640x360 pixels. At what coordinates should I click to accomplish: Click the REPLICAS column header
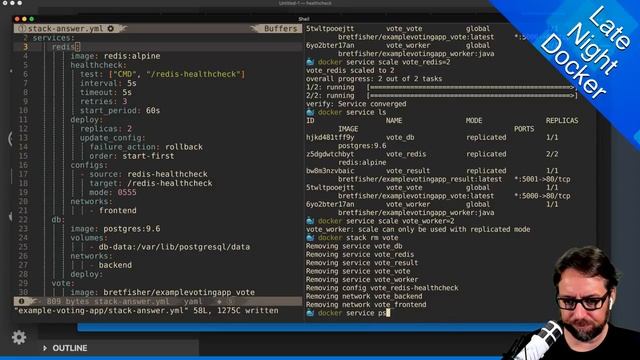(x=562, y=120)
